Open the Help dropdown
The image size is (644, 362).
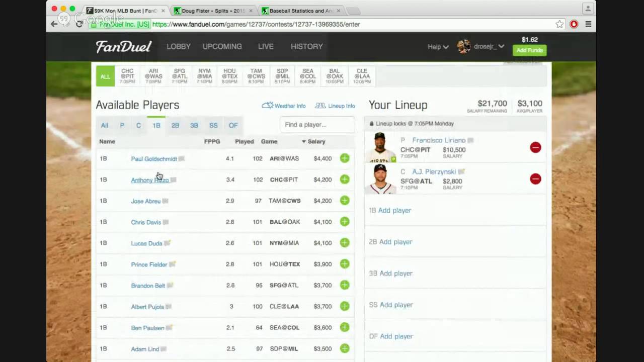click(438, 46)
